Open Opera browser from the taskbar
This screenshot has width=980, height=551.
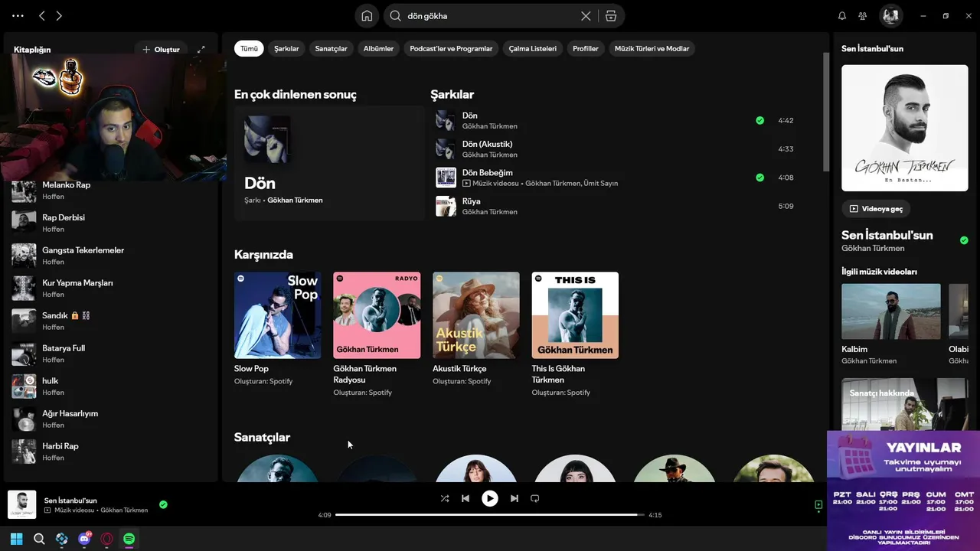[107, 539]
